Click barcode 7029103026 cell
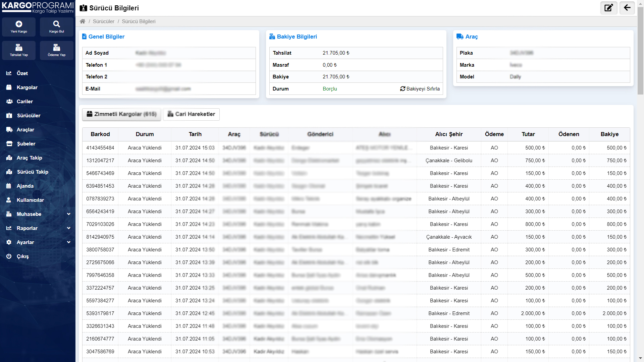Image resolution: width=644 pixels, height=362 pixels. [100, 224]
